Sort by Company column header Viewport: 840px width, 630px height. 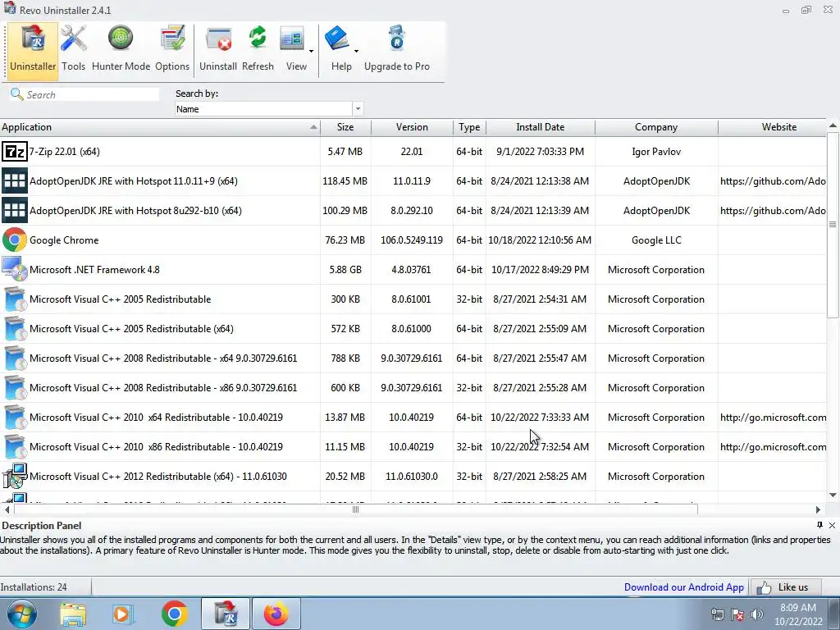656,127
